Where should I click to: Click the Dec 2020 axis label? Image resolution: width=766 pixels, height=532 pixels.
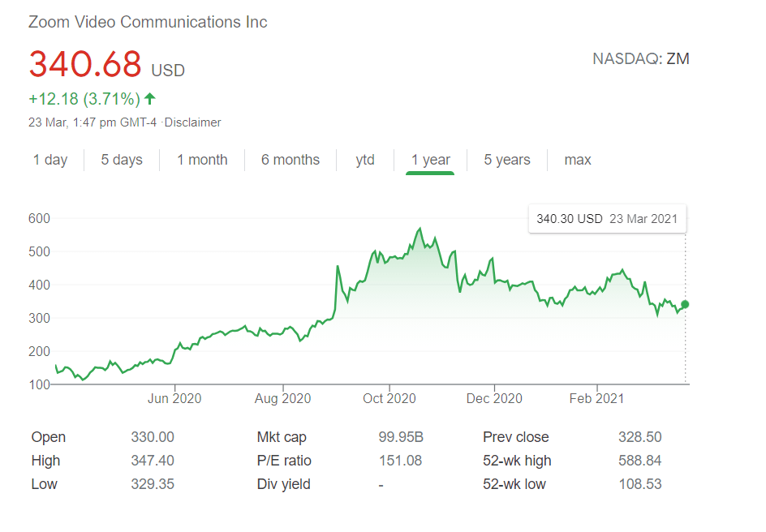(494, 398)
